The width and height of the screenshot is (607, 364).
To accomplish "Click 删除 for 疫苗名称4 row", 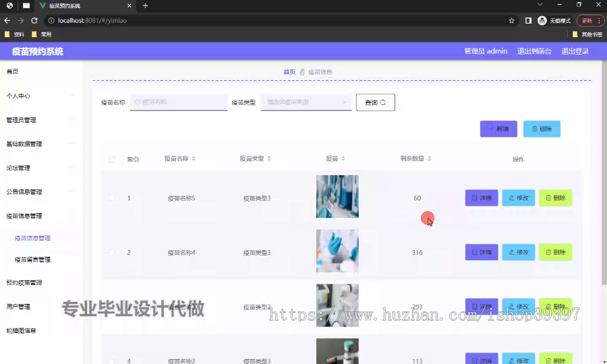I will (556, 252).
